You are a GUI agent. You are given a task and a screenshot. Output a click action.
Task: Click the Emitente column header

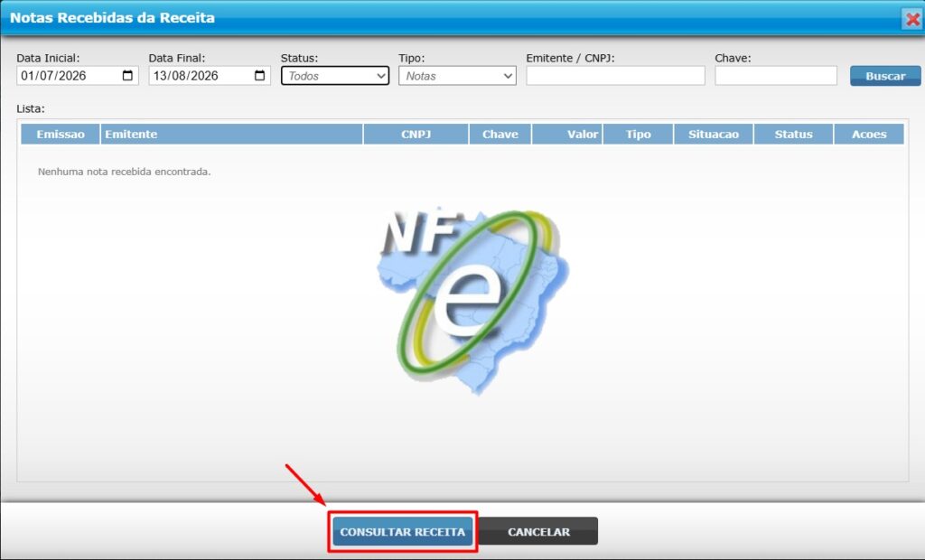(231, 134)
